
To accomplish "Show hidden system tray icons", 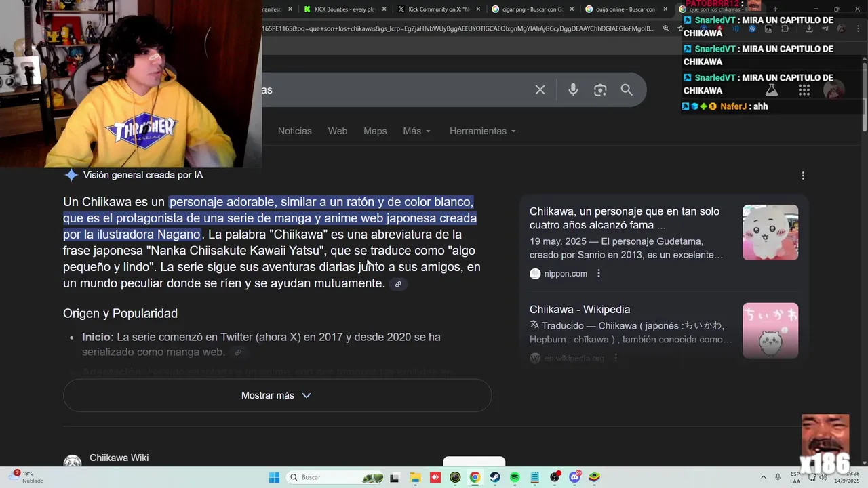I will click(x=764, y=477).
